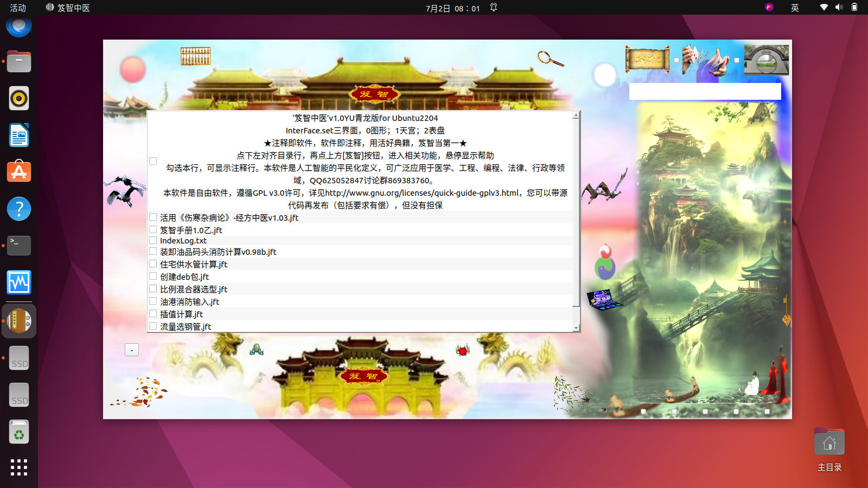Viewport: 868px width, 488px height.
Task: Show all applications grid
Action: pos(19,467)
